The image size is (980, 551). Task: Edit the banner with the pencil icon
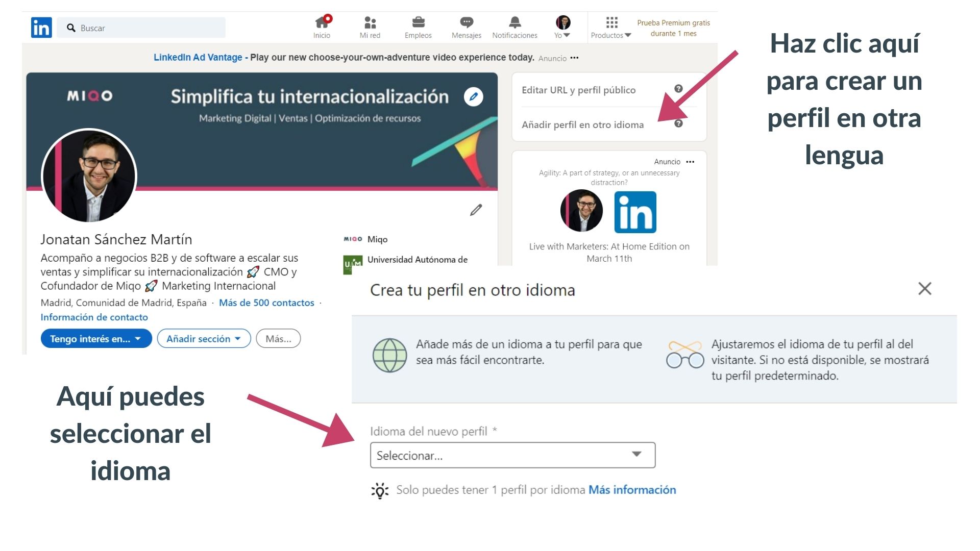tap(473, 96)
